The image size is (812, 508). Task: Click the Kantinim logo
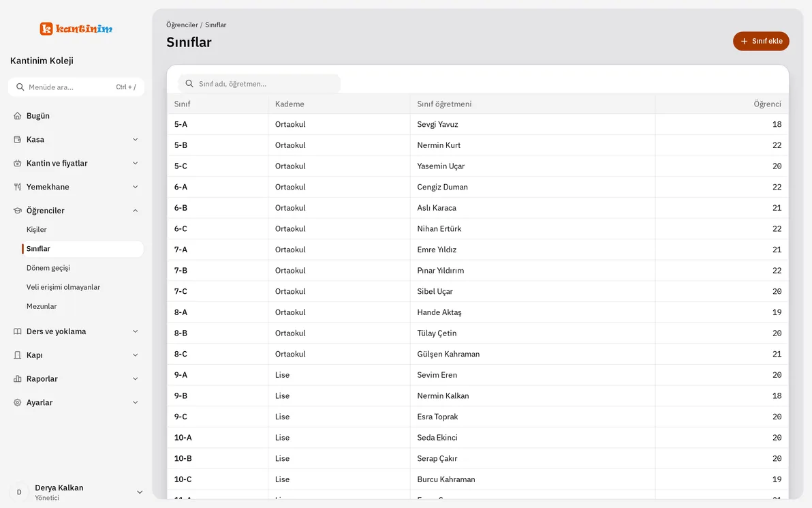[76, 29]
